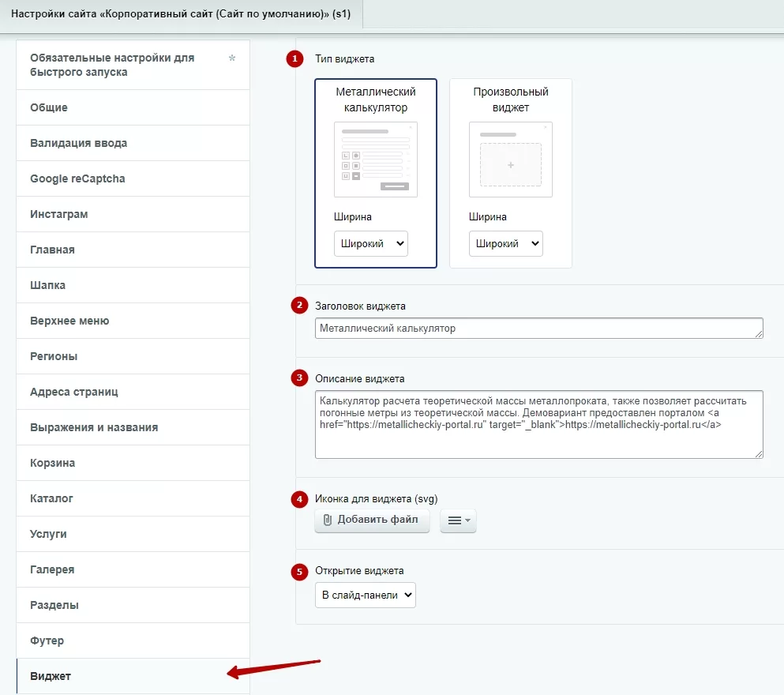Select the 'Выражения и названия' section

point(133,427)
